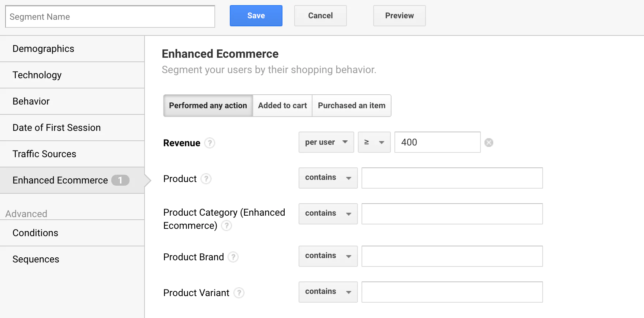
Task: Open the Product contains match dropdown
Action: tap(328, 178)
